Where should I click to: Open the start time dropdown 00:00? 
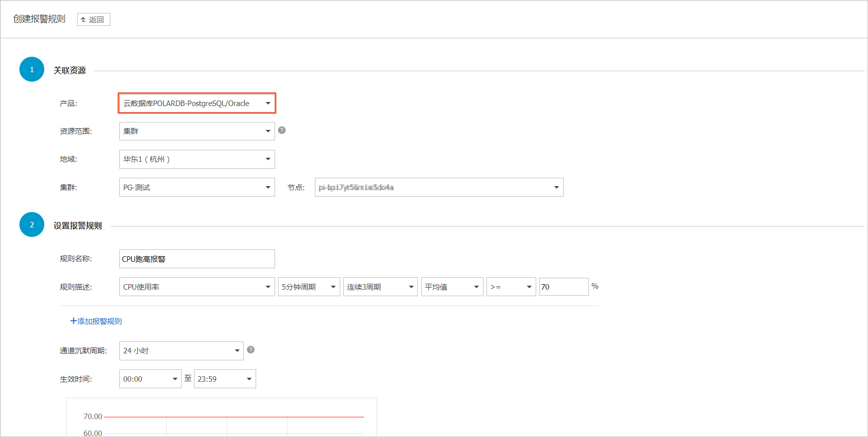coord(150,379)
